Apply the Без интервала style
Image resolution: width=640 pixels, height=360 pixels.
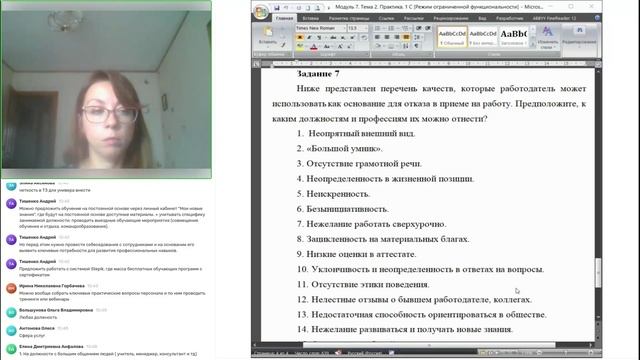tap(483, 37)
